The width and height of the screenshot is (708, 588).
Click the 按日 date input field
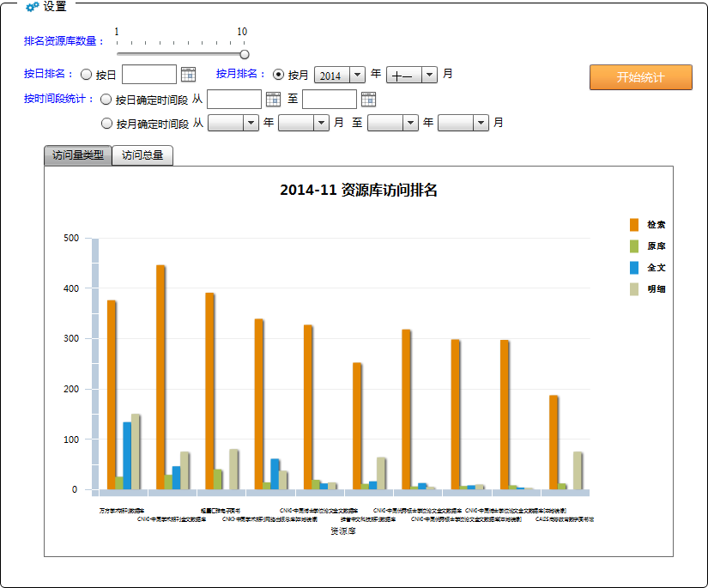[x=148, y=75]
